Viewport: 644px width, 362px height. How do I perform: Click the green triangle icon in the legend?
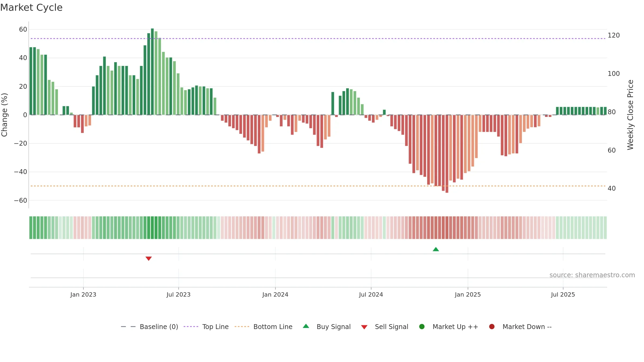tap(306, 326)
